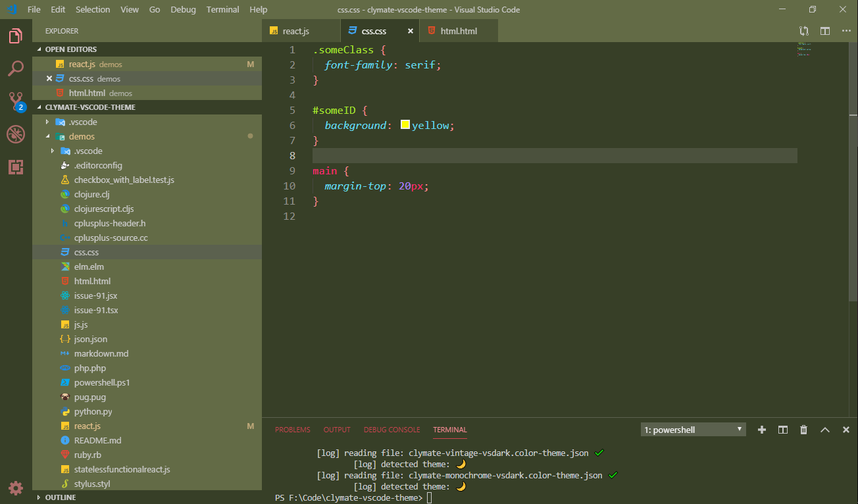Viewport: 858px width, 504px height.
Task: Open python.py file
Action: (x=147, y=411)
